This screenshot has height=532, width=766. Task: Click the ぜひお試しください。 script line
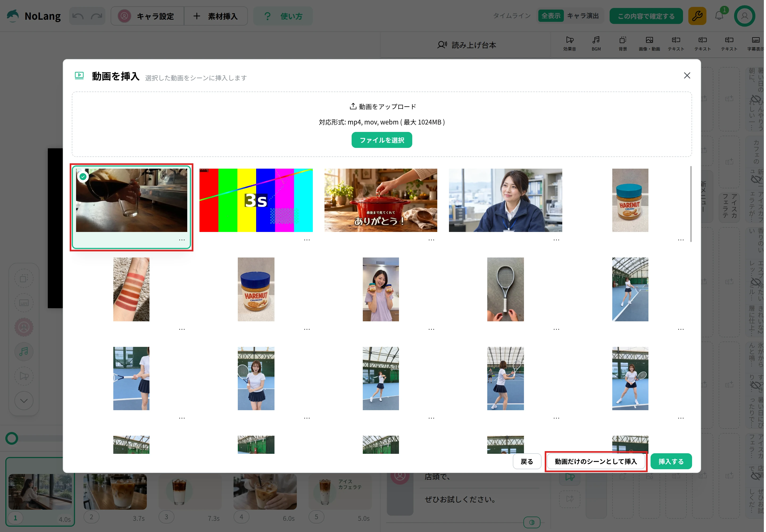coord(460,499)
